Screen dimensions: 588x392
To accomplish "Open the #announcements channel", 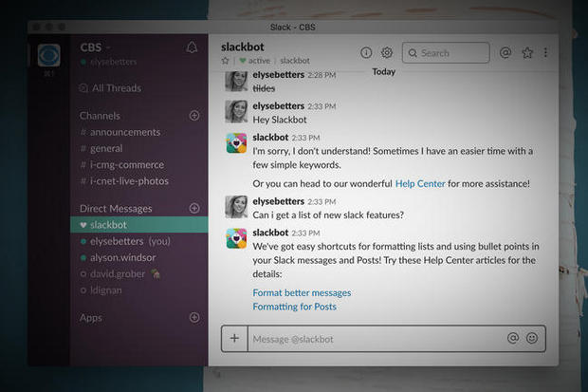I will point(120,132).
